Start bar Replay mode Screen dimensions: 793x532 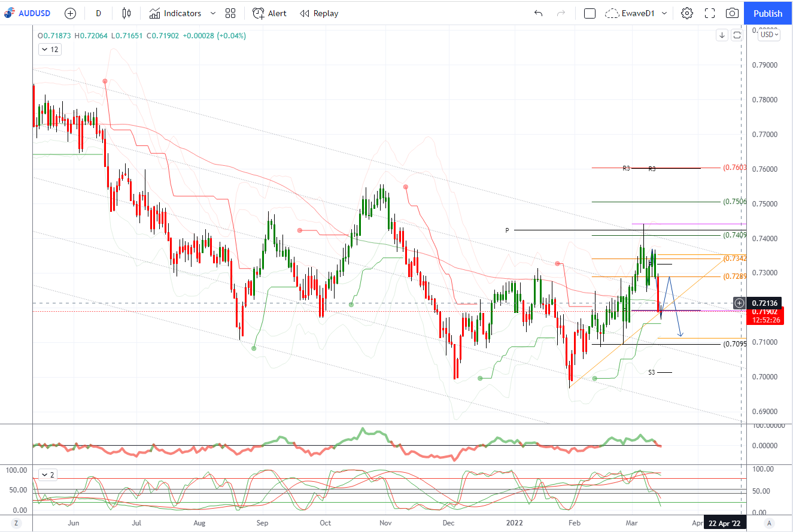tap(319, 13)
